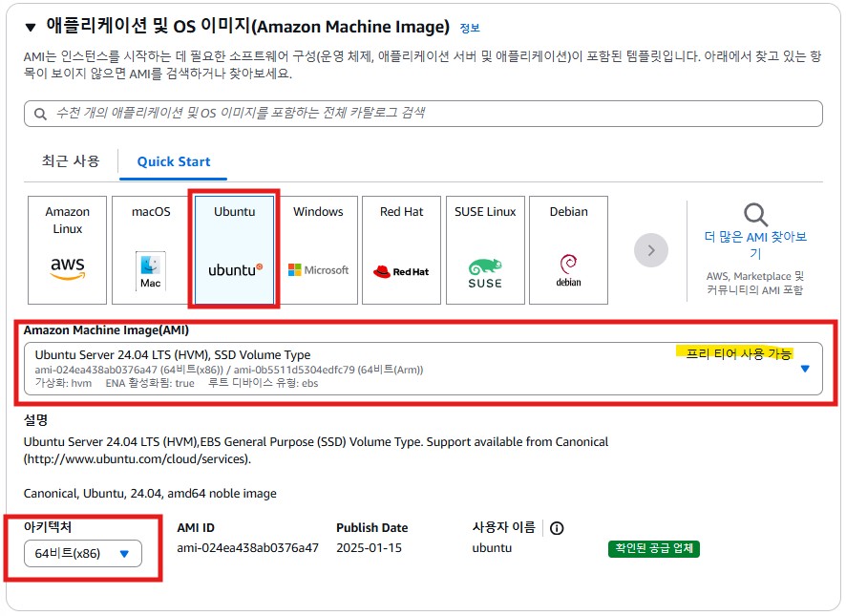Select the SUSE Linux AMI card
This screenshot has width=846, height=616.
(485, 250)
